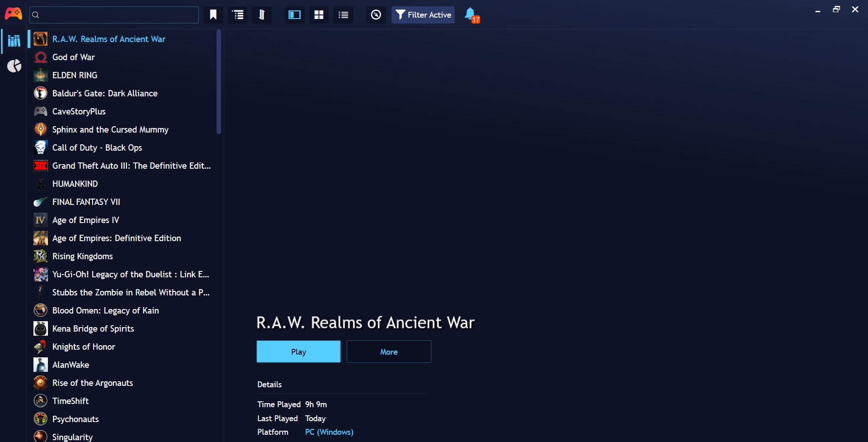Select ELDEN RING in the game list
The height and width of the screenshot is (442, 868).
pos(122,75)
